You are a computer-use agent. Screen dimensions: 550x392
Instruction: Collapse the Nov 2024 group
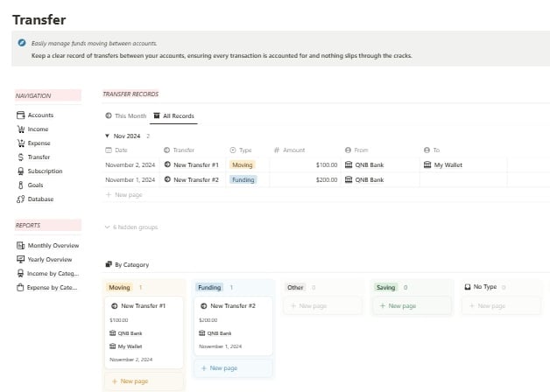(x=107, y=136)
